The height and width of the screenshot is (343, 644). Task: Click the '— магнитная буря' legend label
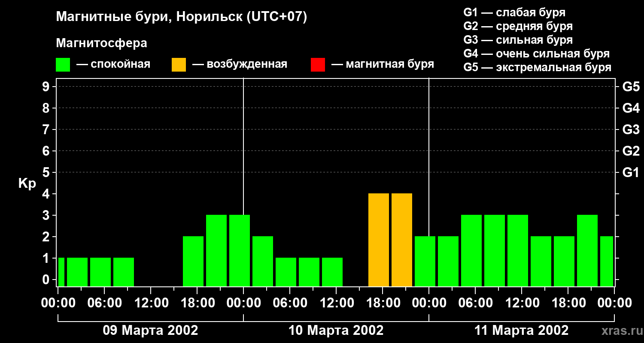coord(383,64)
